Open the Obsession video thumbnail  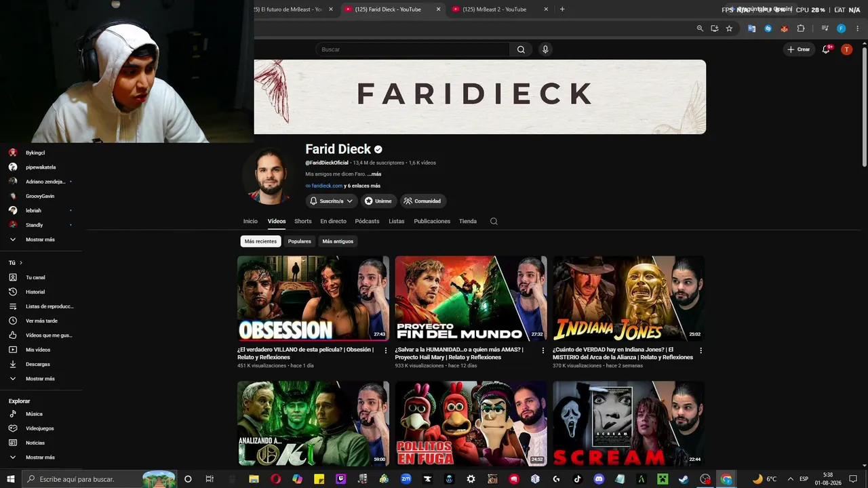313,298
